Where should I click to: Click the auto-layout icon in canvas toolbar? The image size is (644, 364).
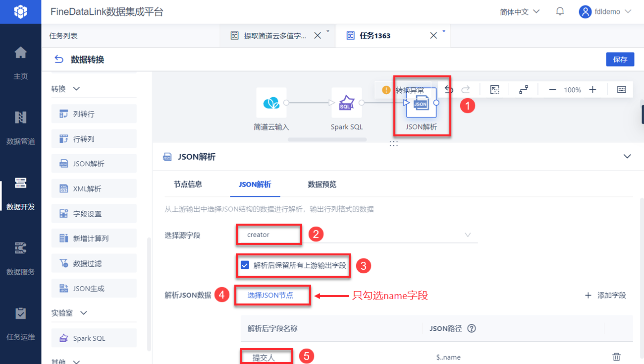[x=524, y=90]
